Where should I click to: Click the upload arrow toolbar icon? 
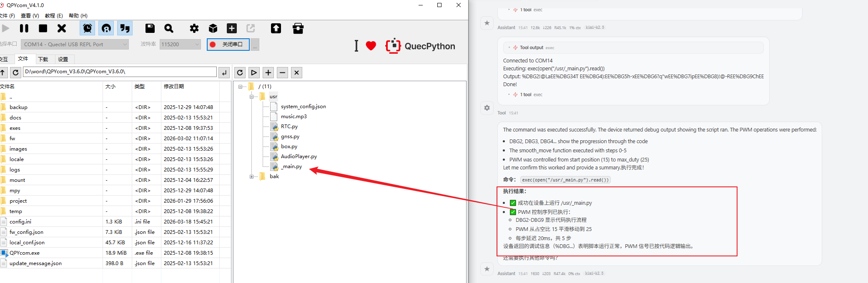[x=276, y=28]
